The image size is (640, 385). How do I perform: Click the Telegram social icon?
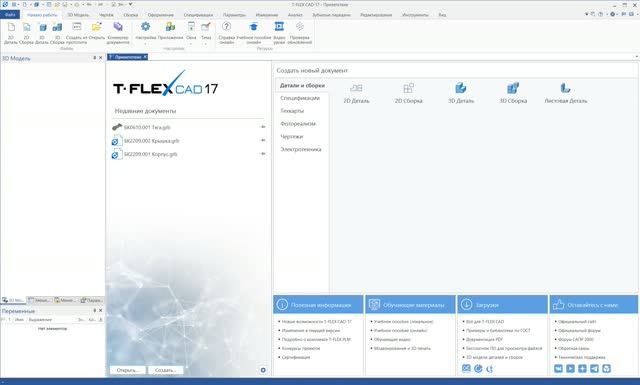tap(594, 369)
